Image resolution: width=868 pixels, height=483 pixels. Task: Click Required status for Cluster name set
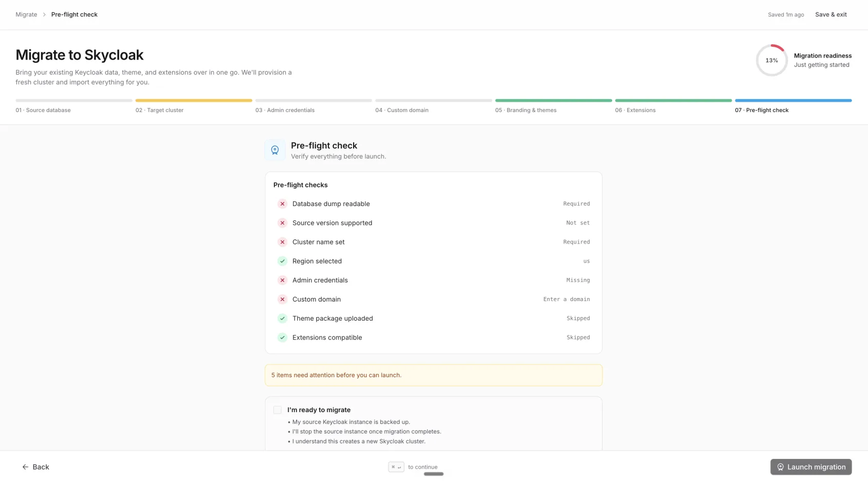point(577,242)
